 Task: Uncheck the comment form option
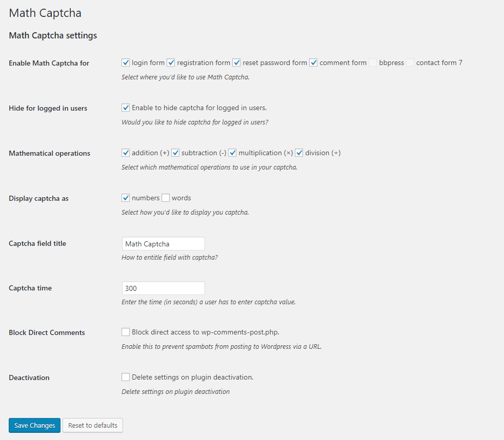coord(313,62)
